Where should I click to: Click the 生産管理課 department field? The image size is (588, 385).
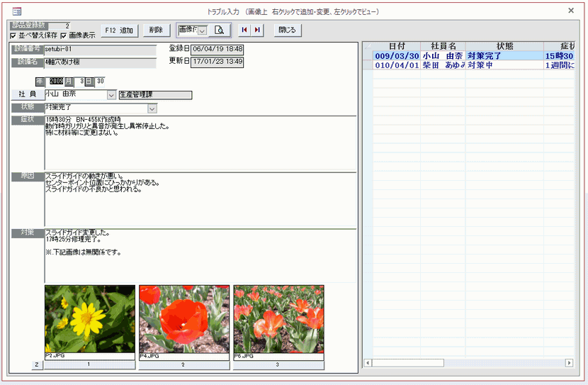click(155, 95)
